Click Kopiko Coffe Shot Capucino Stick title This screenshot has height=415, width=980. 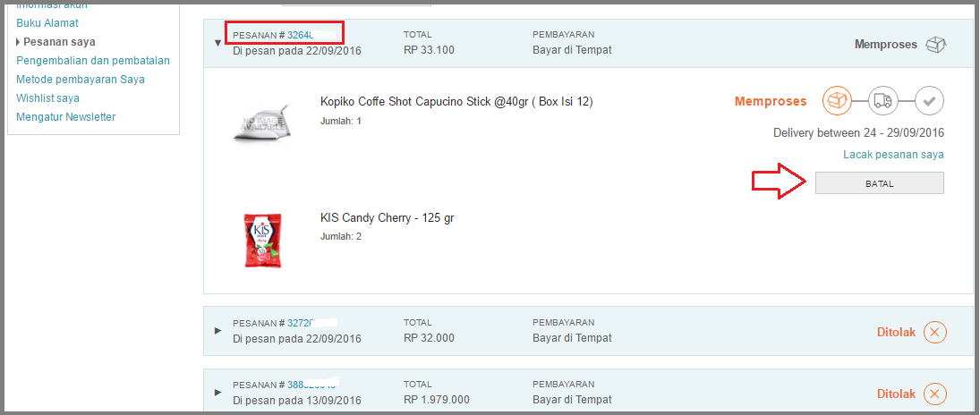click(x=456, y=101)
